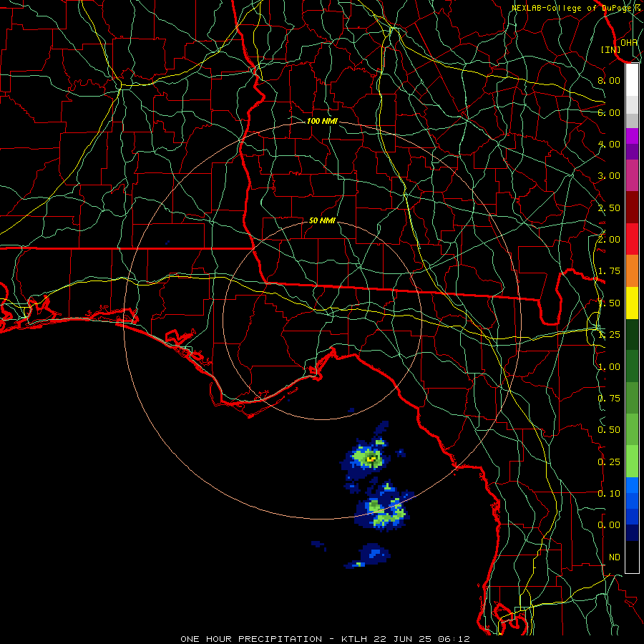The width and height of the screenshot is (644, 644).
Task: Click the 1.50 legend value
Action: click(x=609, y=303)
